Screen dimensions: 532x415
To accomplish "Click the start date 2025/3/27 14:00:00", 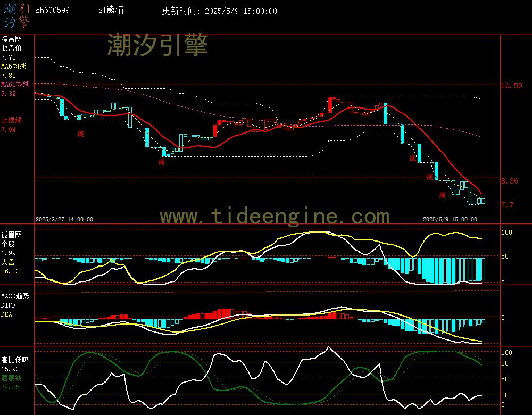I will (64, 219).
